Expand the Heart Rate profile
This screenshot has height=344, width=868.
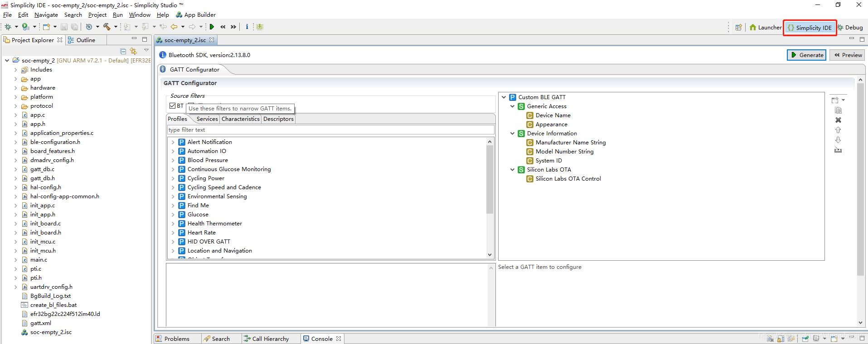(x=173, y=233)
